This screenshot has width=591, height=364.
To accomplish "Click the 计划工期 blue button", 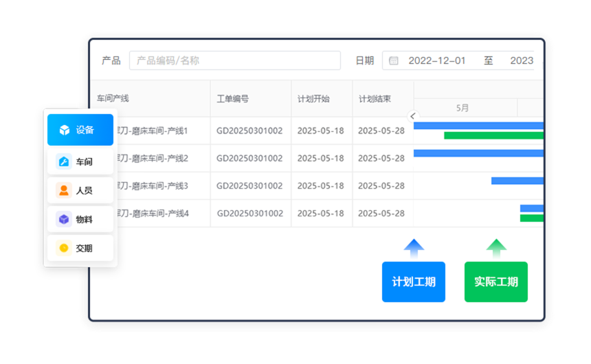I will [414, 282].
